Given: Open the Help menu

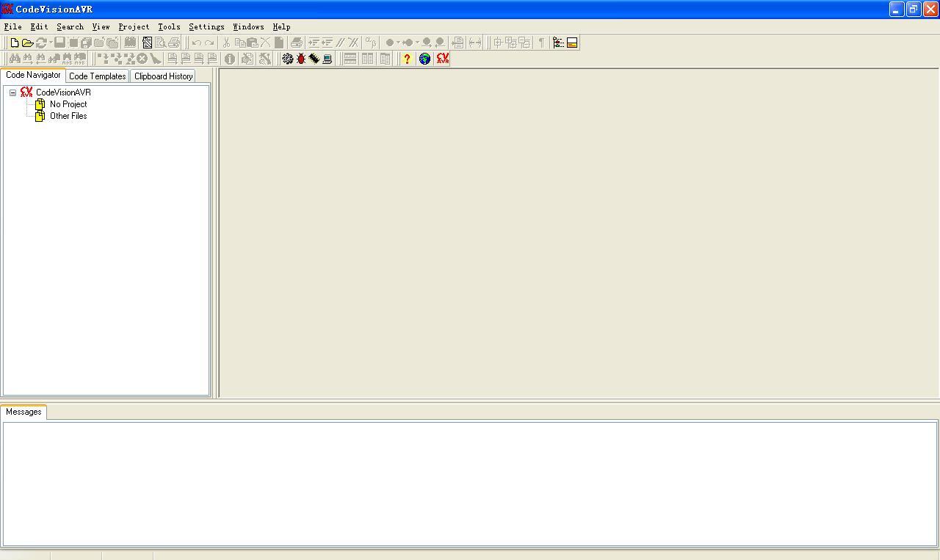Looking at the screenshot, I should pyautogui.click(x=281, y=26).
